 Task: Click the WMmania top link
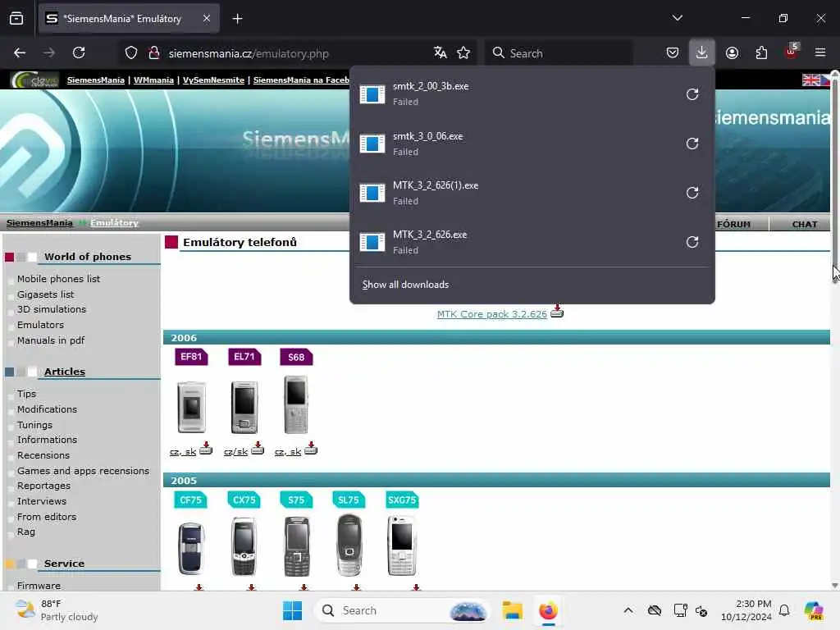(153, 80)
